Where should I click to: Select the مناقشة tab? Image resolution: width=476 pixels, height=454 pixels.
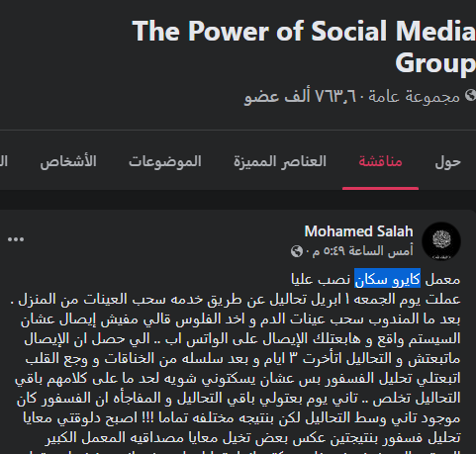tap(380, 162)
